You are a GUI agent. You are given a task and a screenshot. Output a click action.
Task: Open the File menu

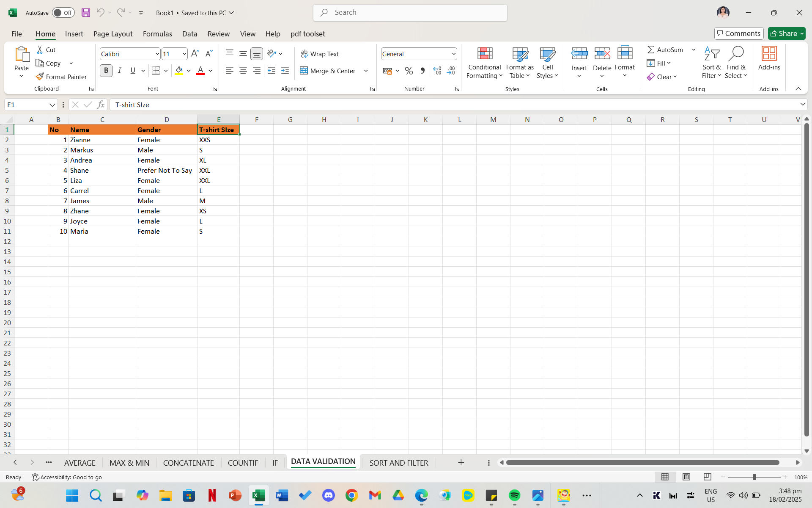pos(16,34)
